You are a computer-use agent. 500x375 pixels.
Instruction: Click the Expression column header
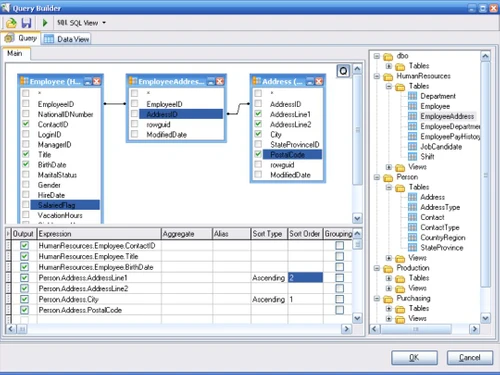point(99,234)
